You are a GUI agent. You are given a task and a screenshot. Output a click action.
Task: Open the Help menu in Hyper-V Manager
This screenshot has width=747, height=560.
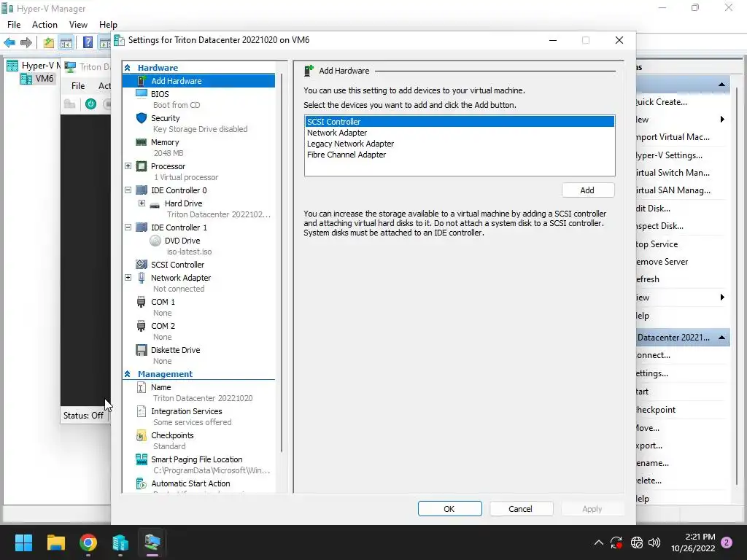[108, 24]
